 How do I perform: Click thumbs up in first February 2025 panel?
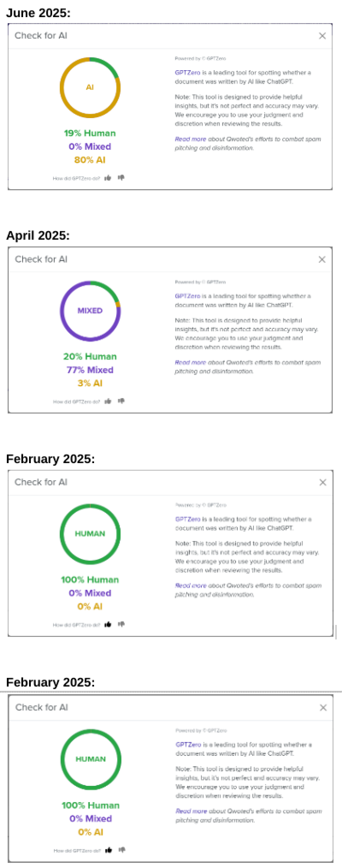point(108,624)
